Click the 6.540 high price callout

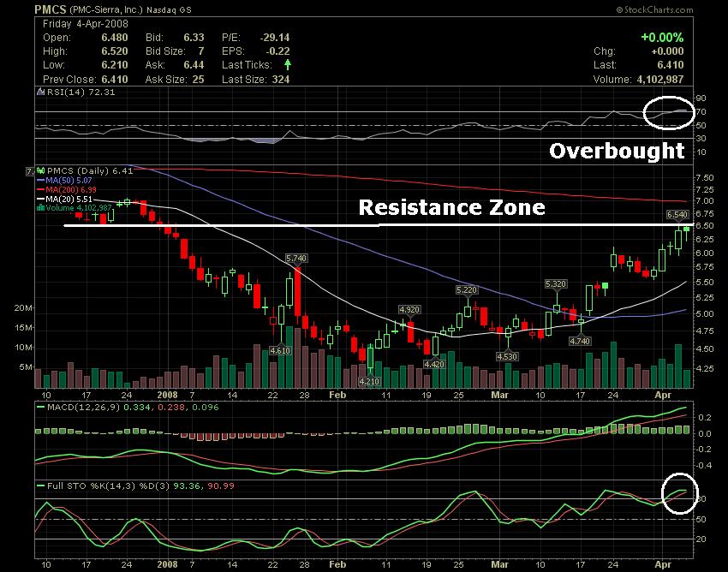(677, 214)
